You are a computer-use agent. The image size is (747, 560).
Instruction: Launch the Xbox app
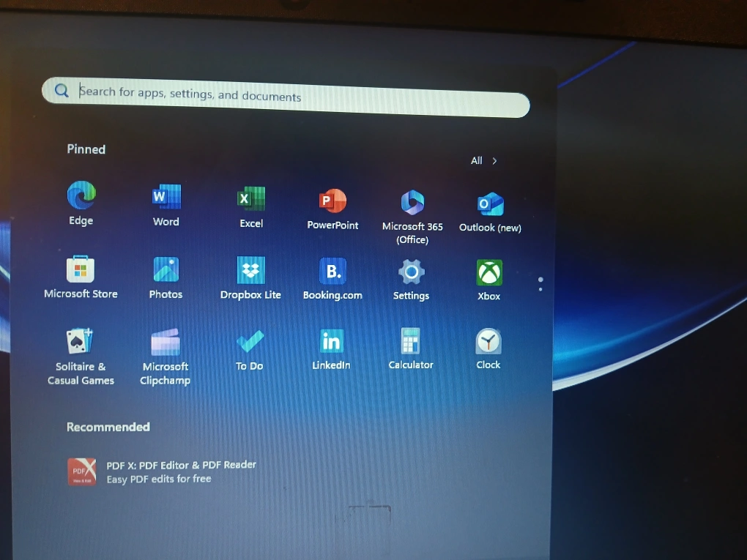tap(489, 273)
